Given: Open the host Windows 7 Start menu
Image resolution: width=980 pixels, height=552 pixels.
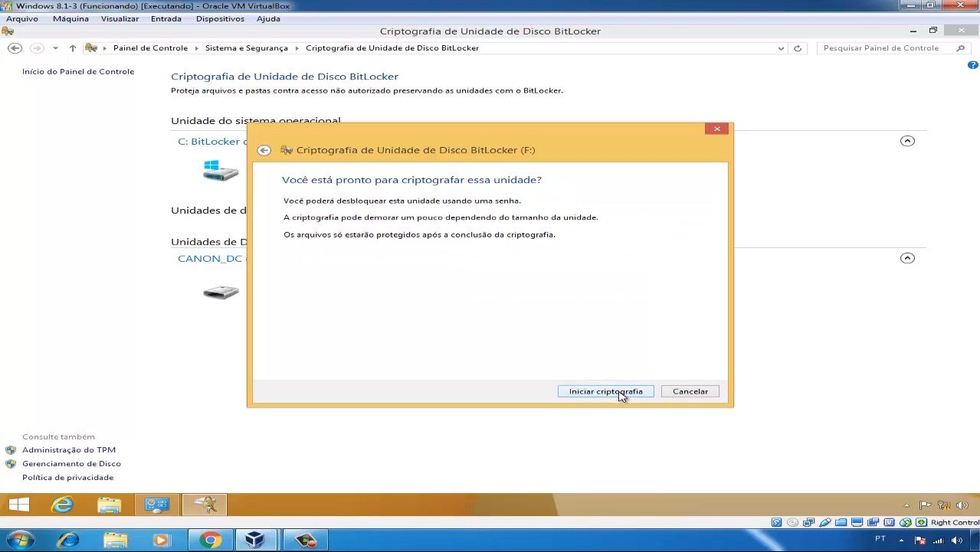Looking at the screenshot, I should coord(19,540).
